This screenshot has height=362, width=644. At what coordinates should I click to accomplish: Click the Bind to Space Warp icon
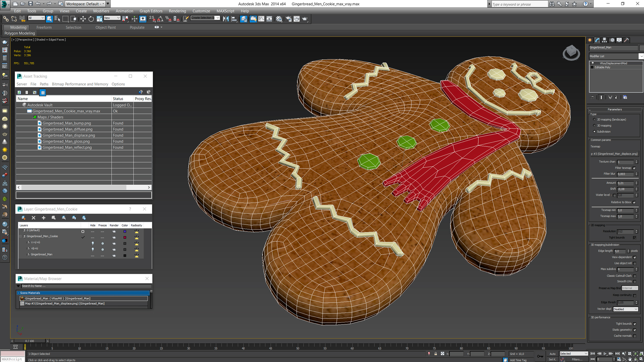pyautogui.click(x=22, y=19)
